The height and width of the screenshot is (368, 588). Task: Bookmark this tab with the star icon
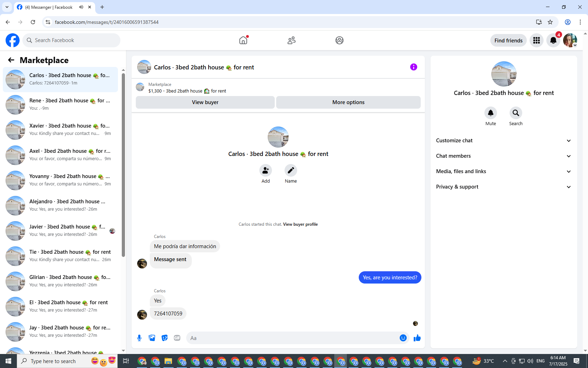point(550,22)
